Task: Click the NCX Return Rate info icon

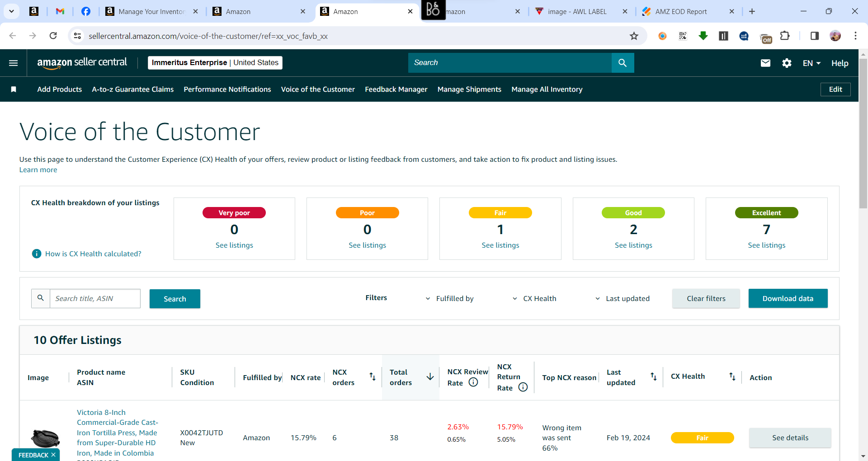Action: tap(523, 387)
